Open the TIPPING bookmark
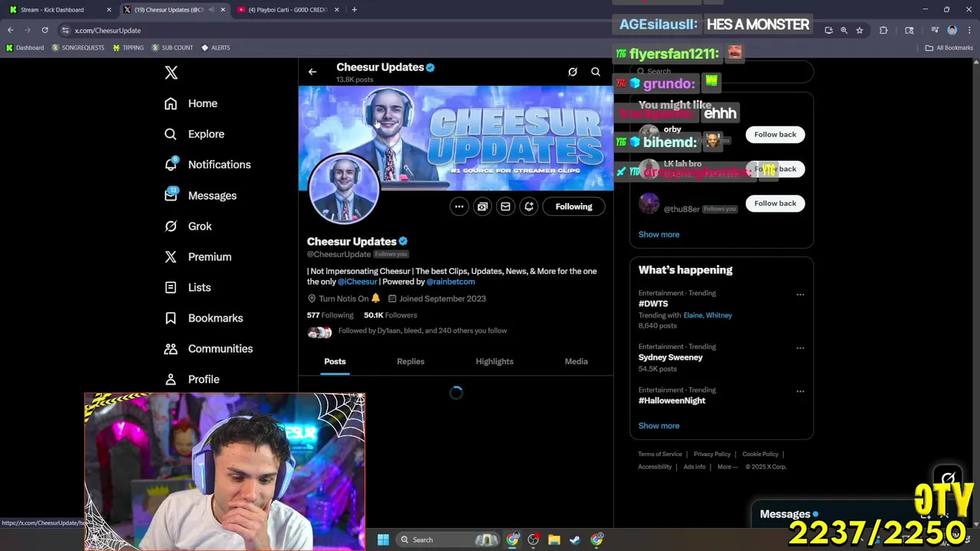This screenshot has width=980, height=551. tap(128, 47)
